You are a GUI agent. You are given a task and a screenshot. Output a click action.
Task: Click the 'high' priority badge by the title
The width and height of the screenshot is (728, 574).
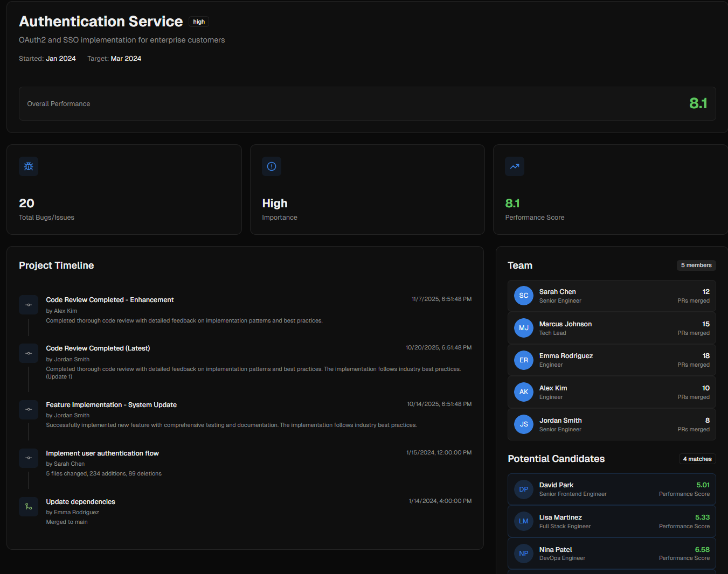[x=199, y=22]
